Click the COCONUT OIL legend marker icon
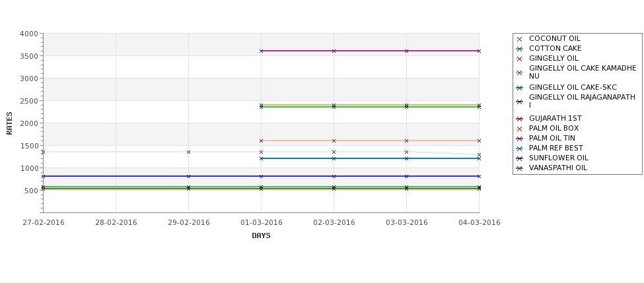644x283 pixels. tap(519, 40)
